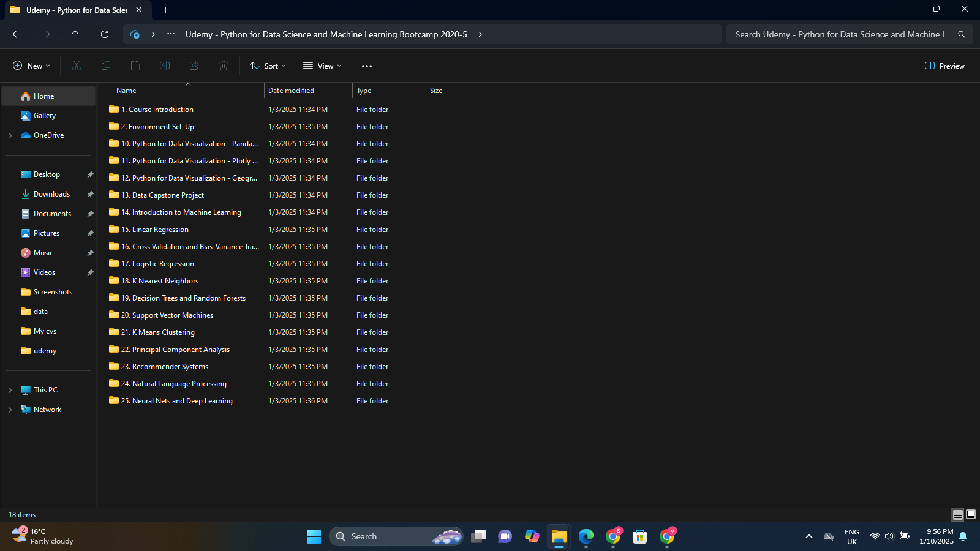The image size is (980, 551).
Task: Click the Back arrow navigation button
Action: [17, 34]
